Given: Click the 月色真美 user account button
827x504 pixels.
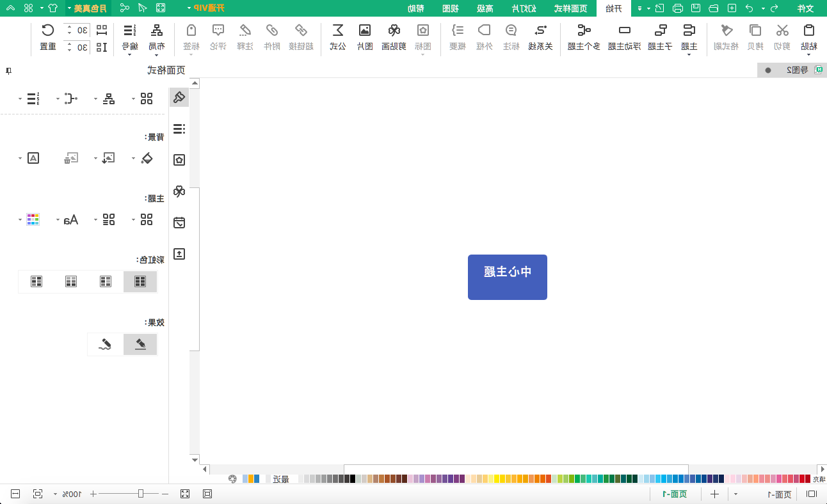Looking at the screenshot, I should coord(88,8).
